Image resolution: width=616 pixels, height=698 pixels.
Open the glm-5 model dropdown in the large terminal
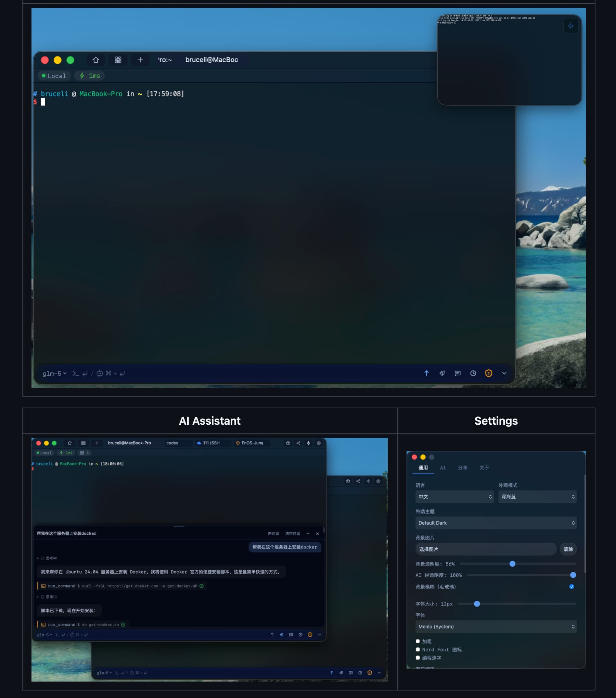point(54,373)
